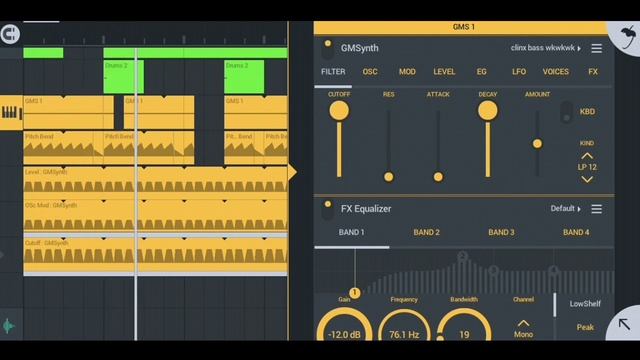The width and height of the screenshot is (640, 360).
Task: Click the GMSynth module title
Action: 360,48
